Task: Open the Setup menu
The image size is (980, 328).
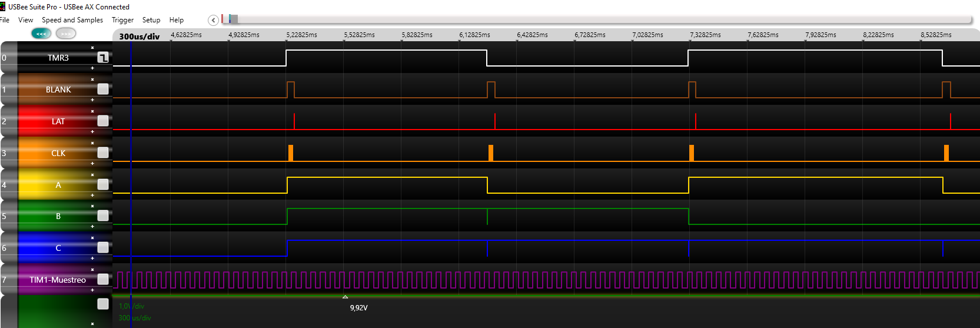Action: pyautogui.click(x=151, y=20)
